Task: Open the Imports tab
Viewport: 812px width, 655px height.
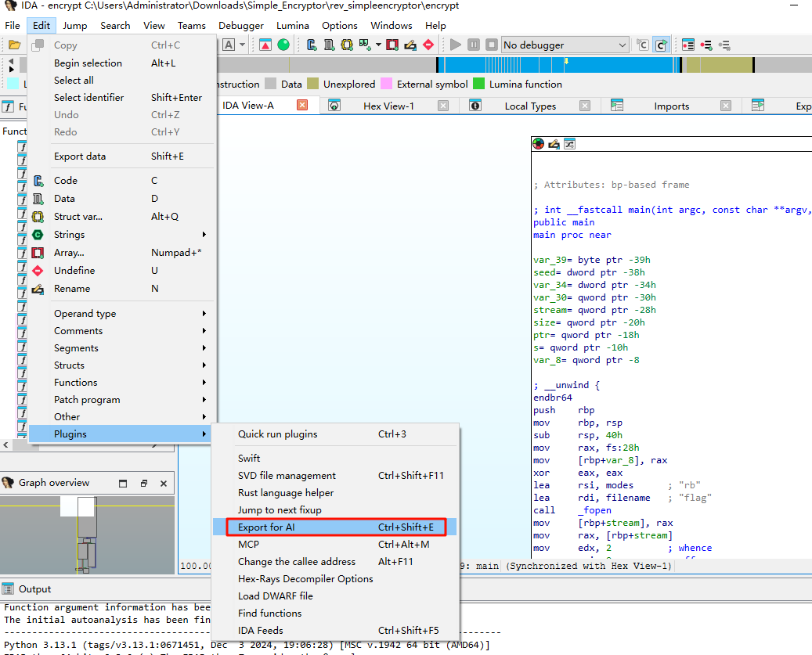Action: [x=671, y=106]
